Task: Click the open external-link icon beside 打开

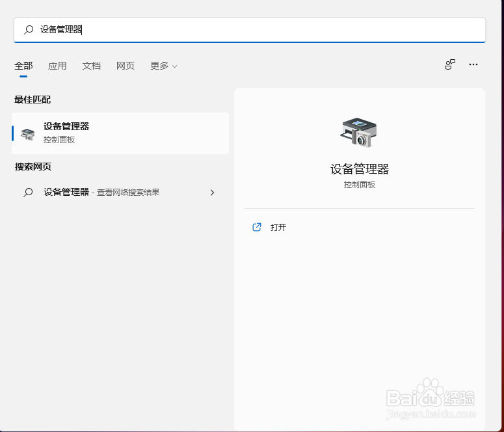Action: [256, 227]
